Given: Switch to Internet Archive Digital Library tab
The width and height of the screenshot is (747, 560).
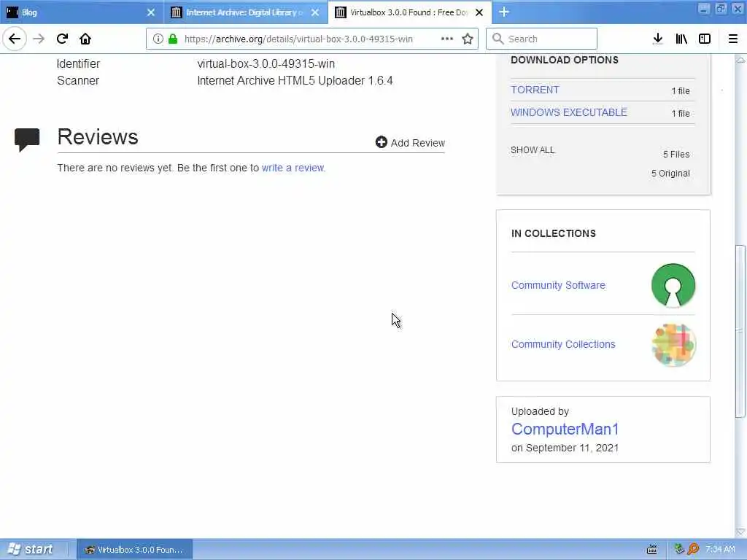Looking at the screenshot, I should point(246,12).
